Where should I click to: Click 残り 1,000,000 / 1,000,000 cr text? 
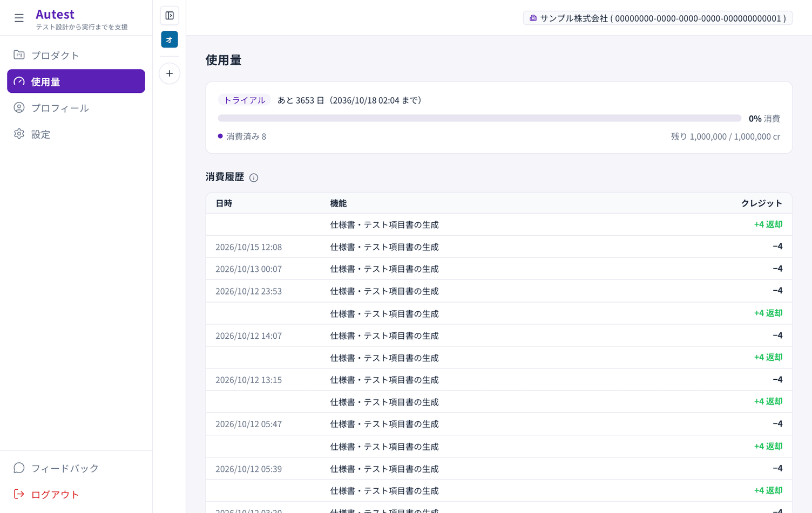725,136
